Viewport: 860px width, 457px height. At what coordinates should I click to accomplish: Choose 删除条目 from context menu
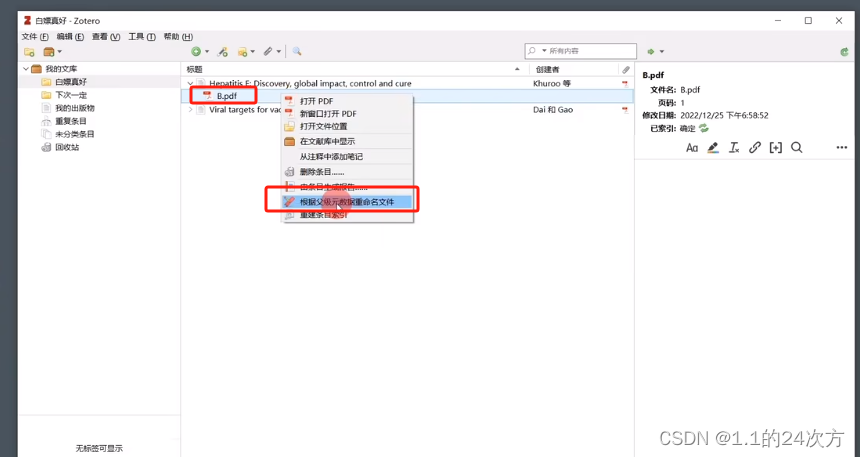(x=347, y=172)
